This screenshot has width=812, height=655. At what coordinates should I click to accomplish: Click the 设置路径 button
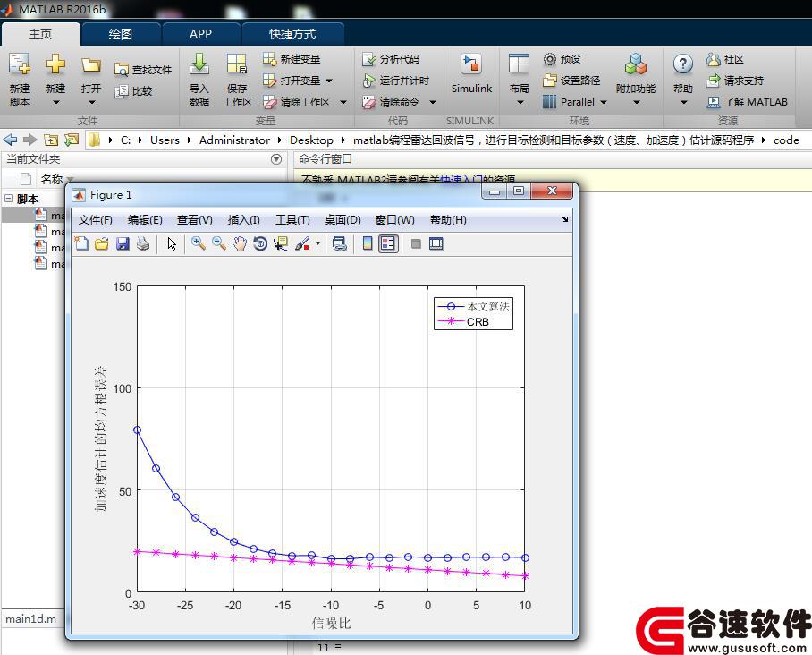[571, 81]
